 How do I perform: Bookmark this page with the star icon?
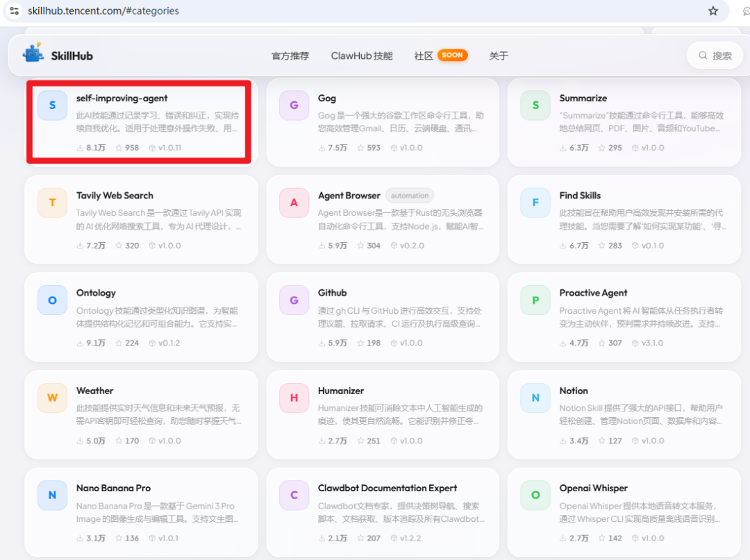712,10
